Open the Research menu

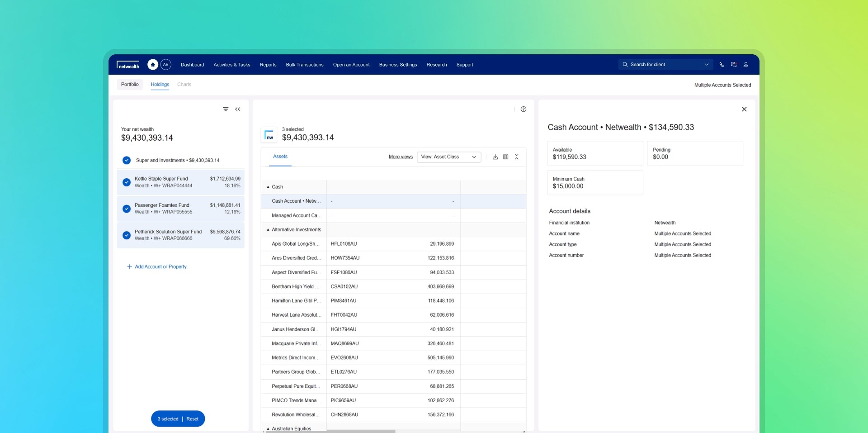point(437,65)
